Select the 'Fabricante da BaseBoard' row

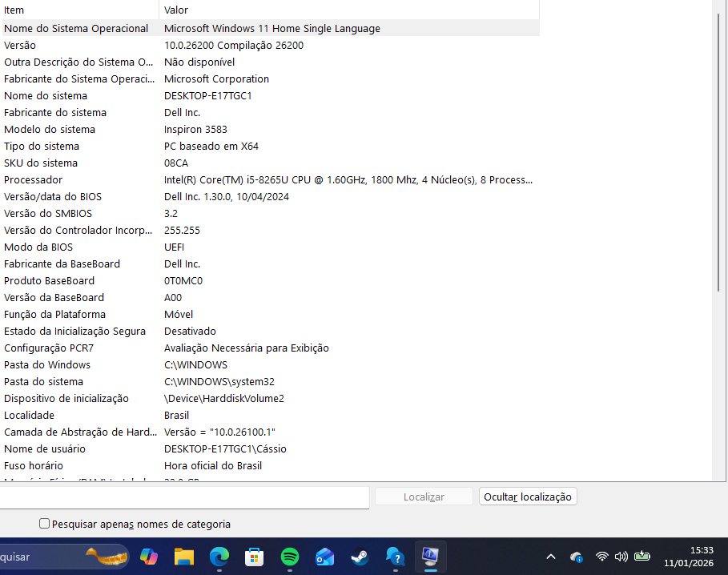pos(271,263)
